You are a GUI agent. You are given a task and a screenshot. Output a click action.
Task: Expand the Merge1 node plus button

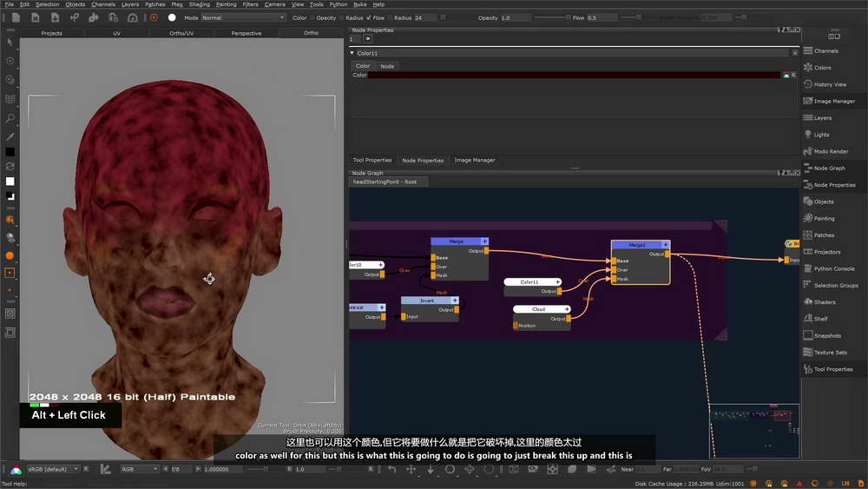(x=666, y=245)
